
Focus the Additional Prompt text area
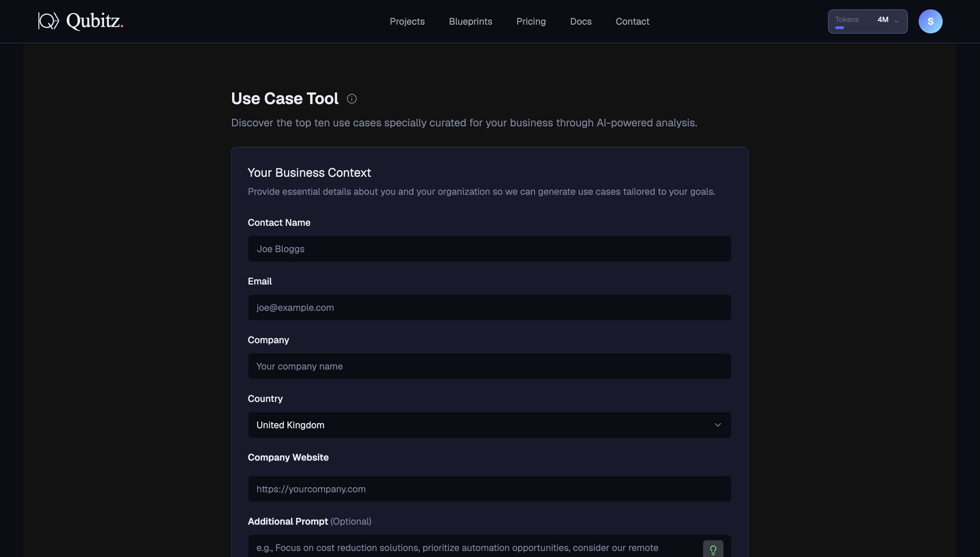pos(489,546)
